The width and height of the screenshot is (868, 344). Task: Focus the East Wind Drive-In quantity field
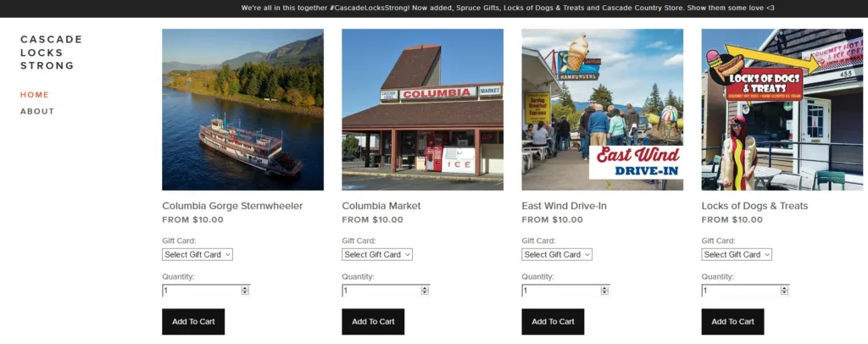[x=561, y=291]
